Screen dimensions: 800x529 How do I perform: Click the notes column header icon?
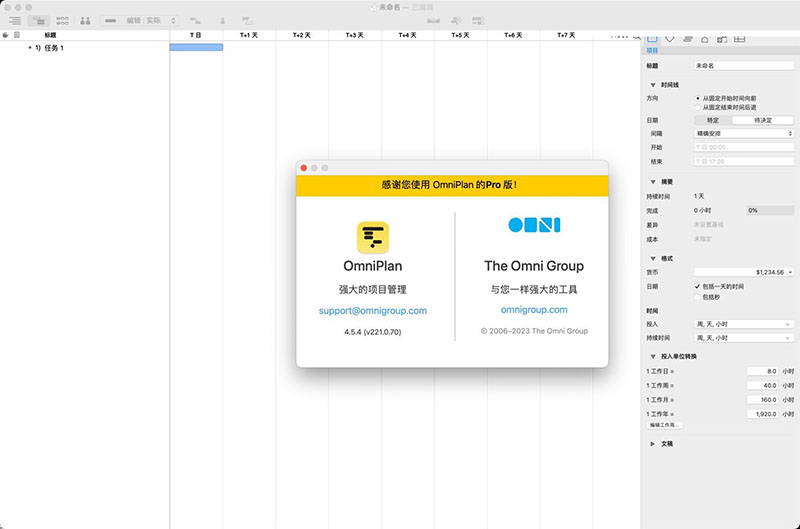point(17,35)
